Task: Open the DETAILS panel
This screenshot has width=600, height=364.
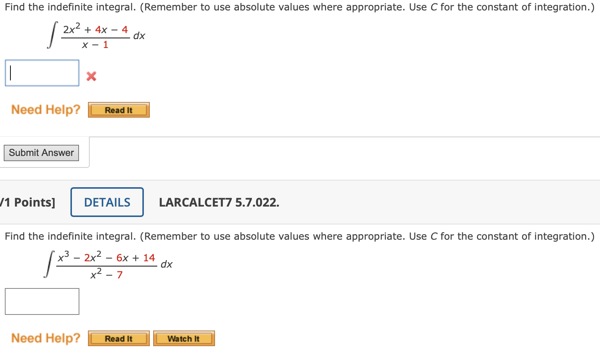Action: click(x=107, y=202)
